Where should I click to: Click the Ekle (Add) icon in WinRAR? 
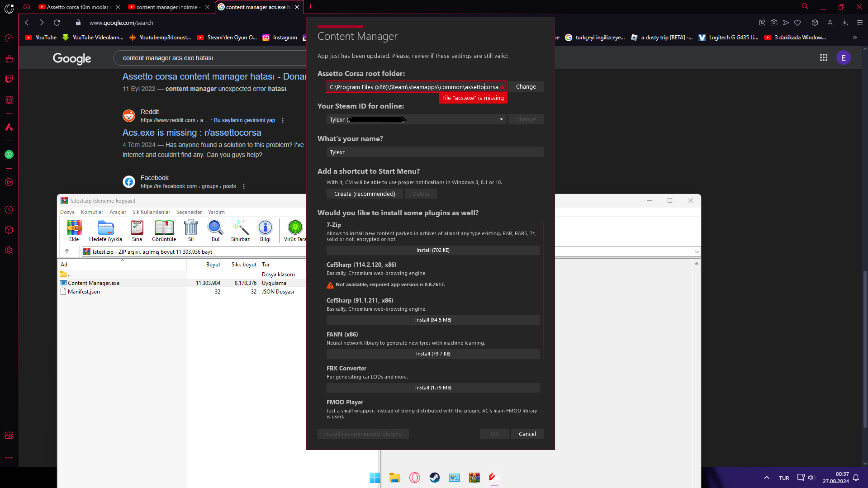pos(74,231)
